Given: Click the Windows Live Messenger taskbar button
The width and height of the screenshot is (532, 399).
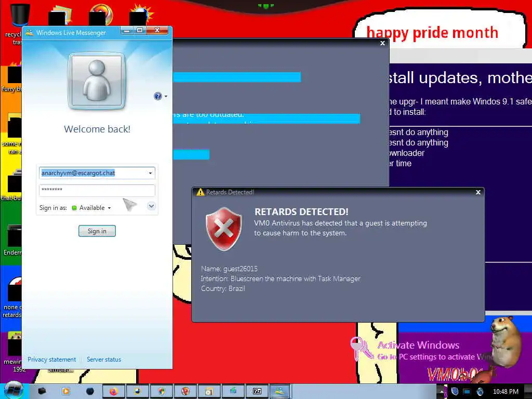Looking at the screenshot, I should coord(280,392).
